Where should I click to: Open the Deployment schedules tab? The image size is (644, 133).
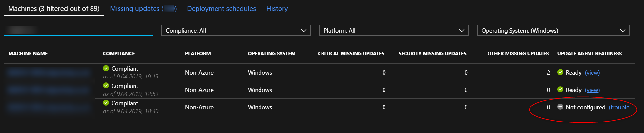click(221, 9)
